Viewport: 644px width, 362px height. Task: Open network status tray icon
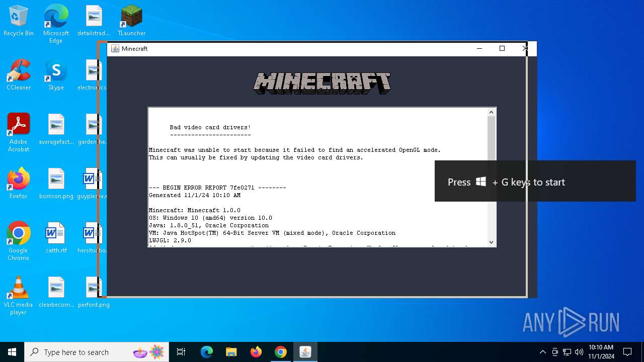(x=567, y=352)
